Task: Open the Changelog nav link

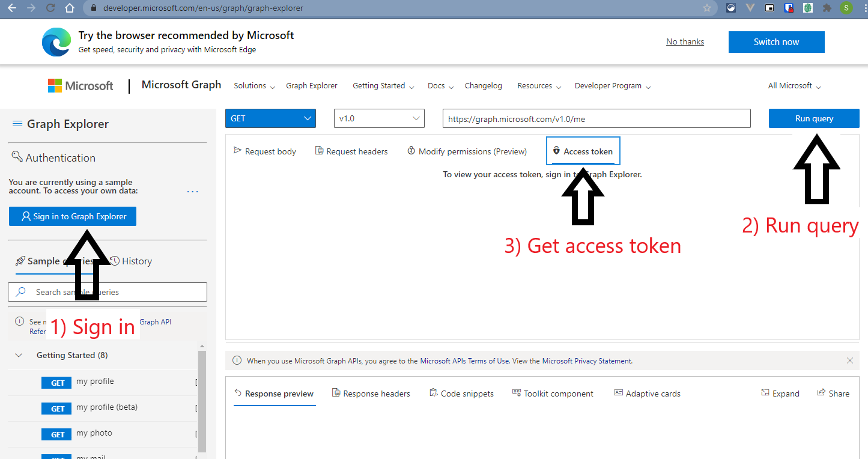Action: (x=483, y=86)
